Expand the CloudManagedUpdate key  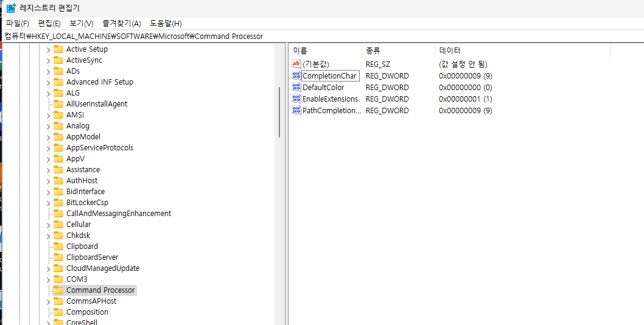[x=48, y=268]
